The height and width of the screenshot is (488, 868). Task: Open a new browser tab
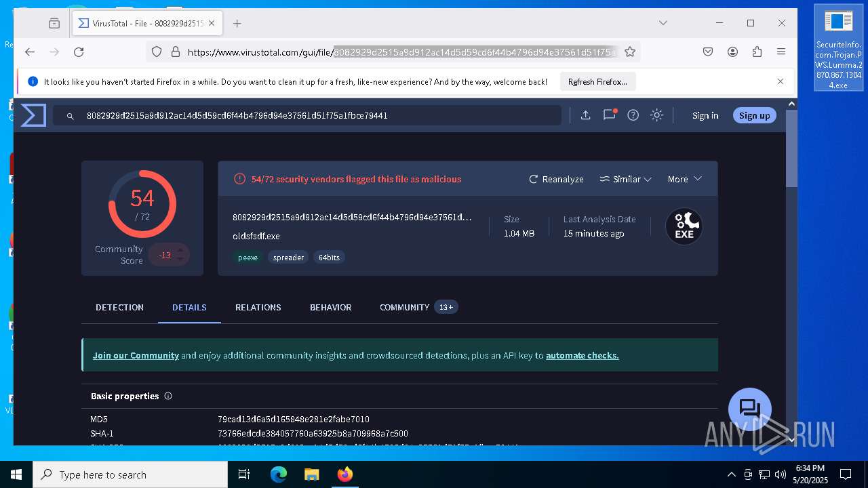[x=237, y=23]
